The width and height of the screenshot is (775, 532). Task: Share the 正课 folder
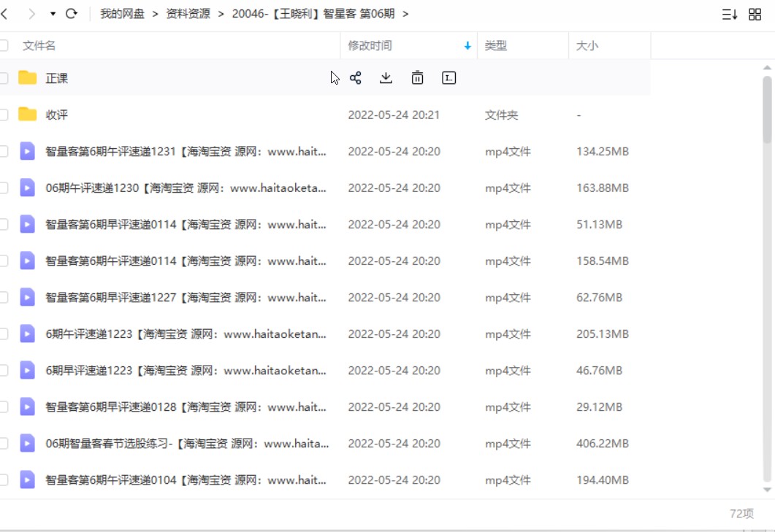356,78
